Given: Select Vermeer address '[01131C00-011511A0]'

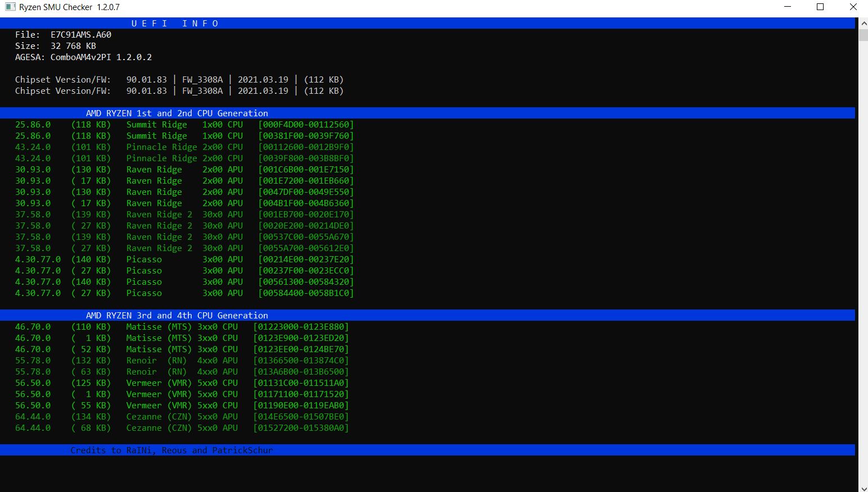Looking at the screenshot, I should (x=301, y=383).
